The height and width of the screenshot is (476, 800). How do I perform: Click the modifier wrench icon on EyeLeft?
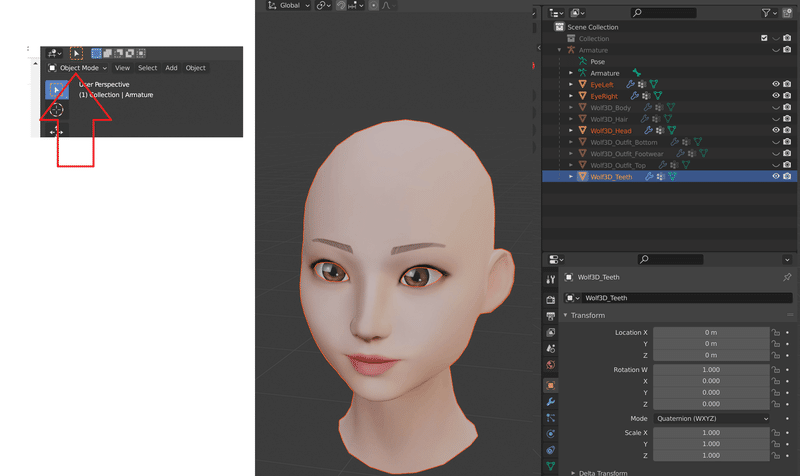(x=631, y=84)
